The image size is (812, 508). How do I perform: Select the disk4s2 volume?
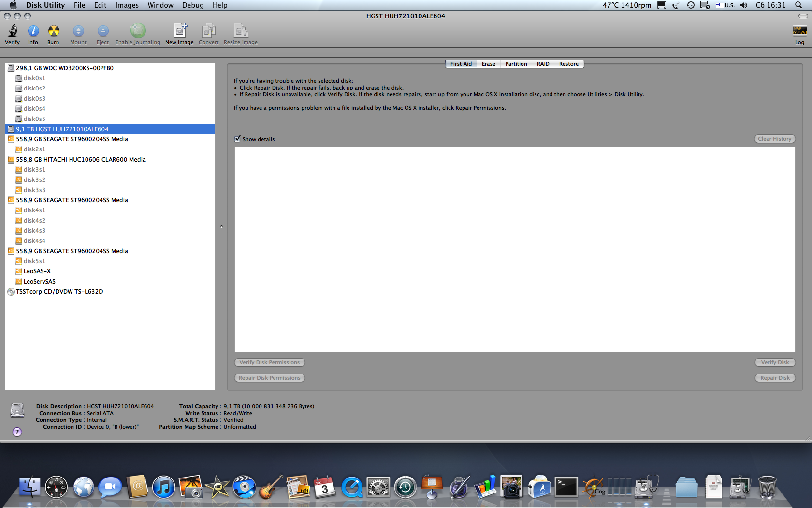[110, 221]
